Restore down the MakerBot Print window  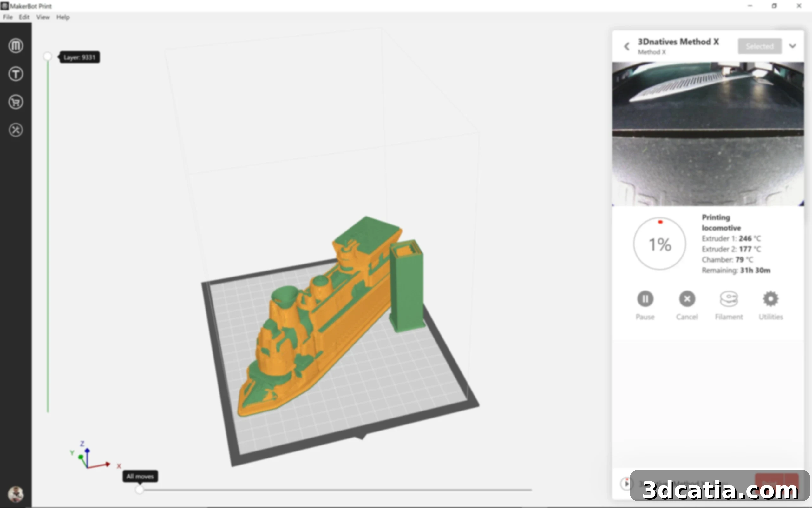coord(774,6)
